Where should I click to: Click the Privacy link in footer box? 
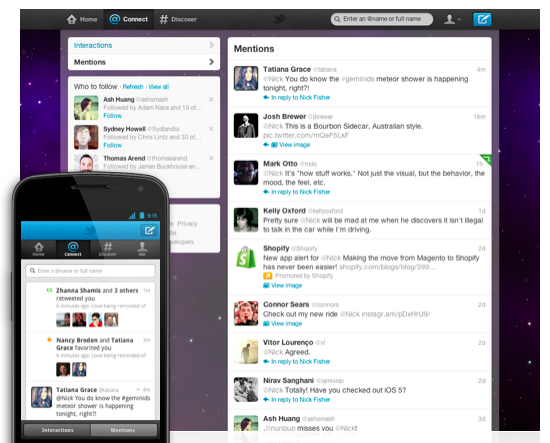(187, 223)
